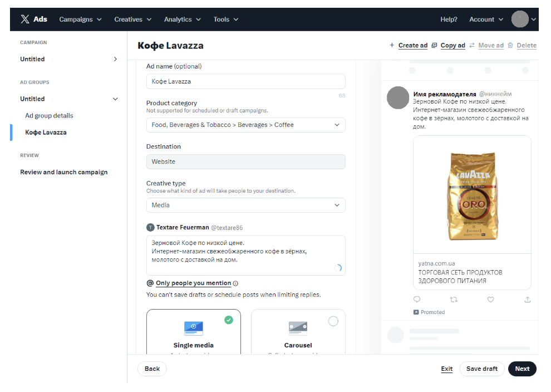551x392 pixels.
Task: Focus the ad text area
Action: 245,255
